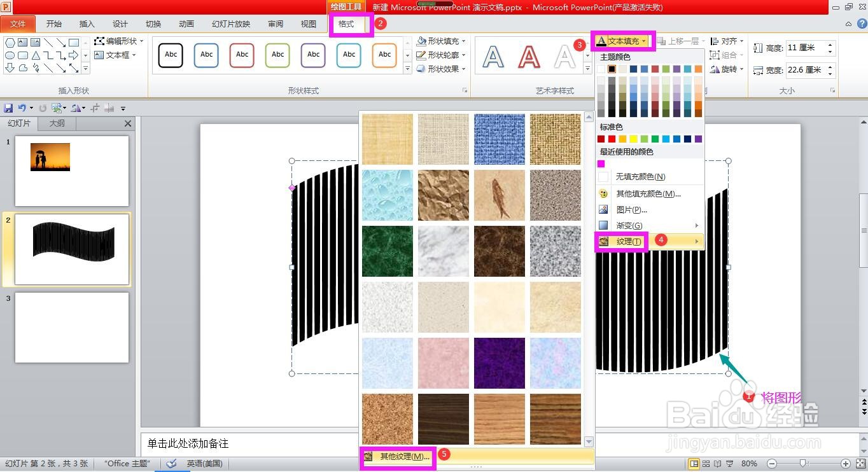Click the zoom slider handle in the status bar
This screenshot has height=472, width=868.
point(803,464)
